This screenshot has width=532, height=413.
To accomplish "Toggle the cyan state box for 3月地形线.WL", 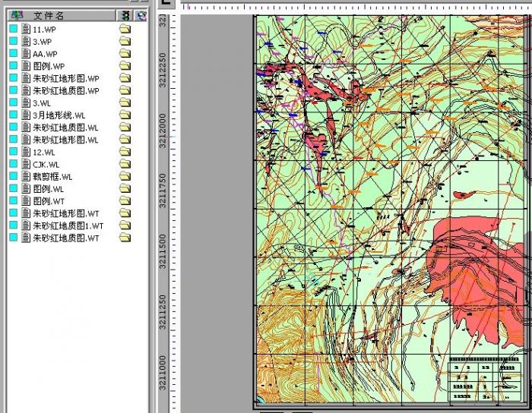I will [14, 115].
